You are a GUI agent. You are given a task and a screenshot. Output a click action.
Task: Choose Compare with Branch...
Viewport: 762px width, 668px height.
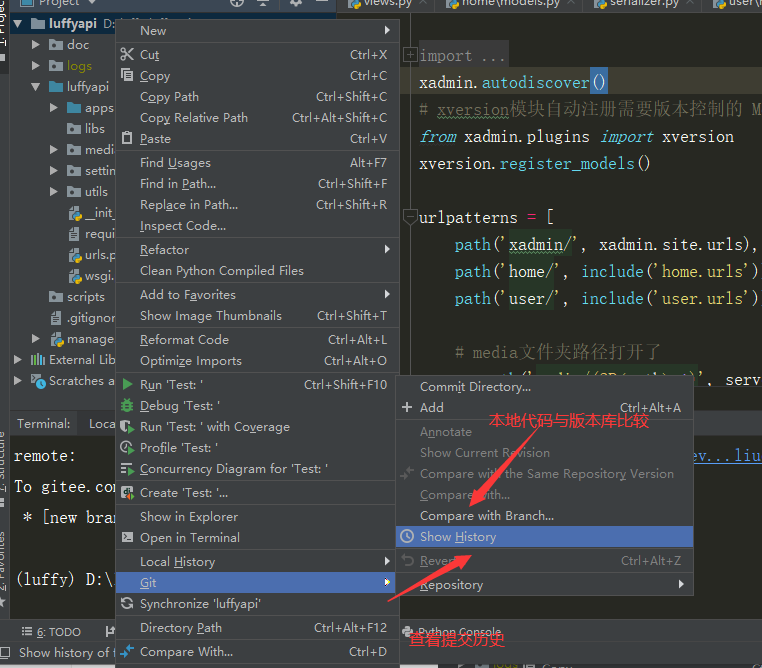pos(544,515)
